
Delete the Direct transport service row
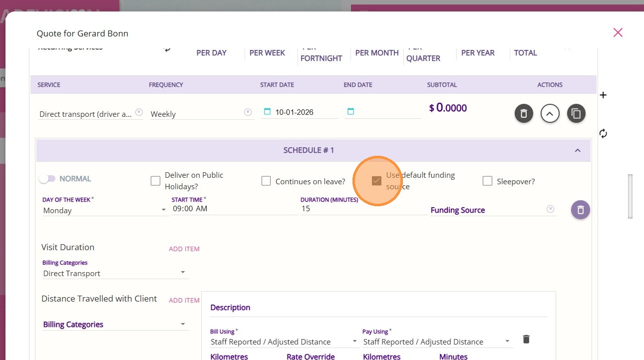tap(524, 114)
